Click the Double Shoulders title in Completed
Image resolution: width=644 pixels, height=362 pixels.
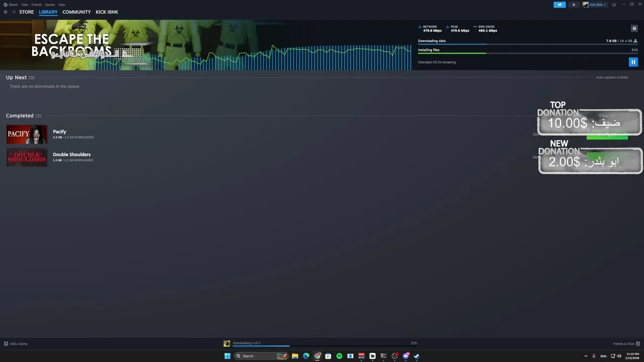pyautogui.click(x=72, y=154)
